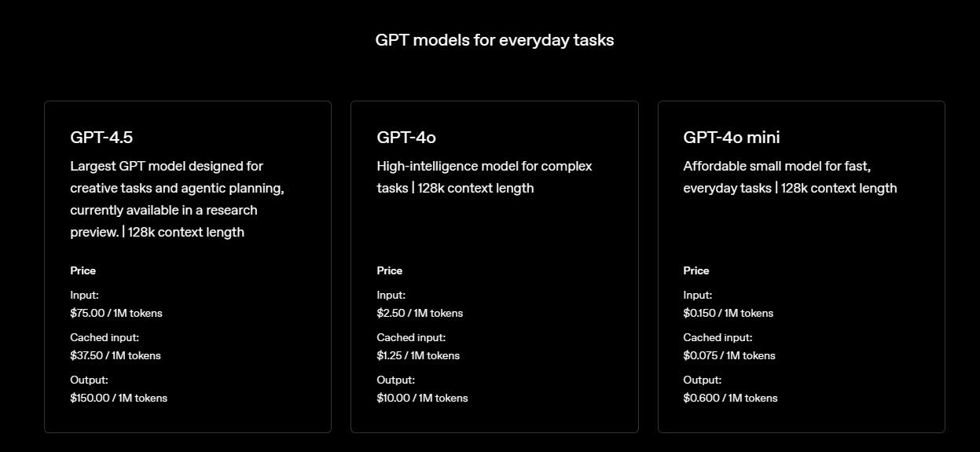This screenshot has height=452, width=980.
Task: Click the Price label in GPT-4.5 card
Action: coord(83,270)
